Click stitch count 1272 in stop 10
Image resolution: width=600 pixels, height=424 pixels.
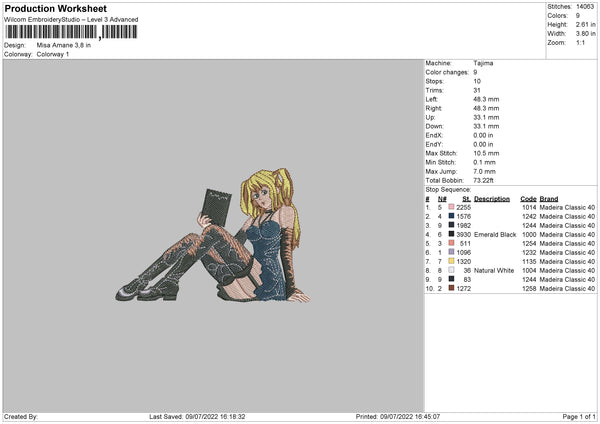463,288
